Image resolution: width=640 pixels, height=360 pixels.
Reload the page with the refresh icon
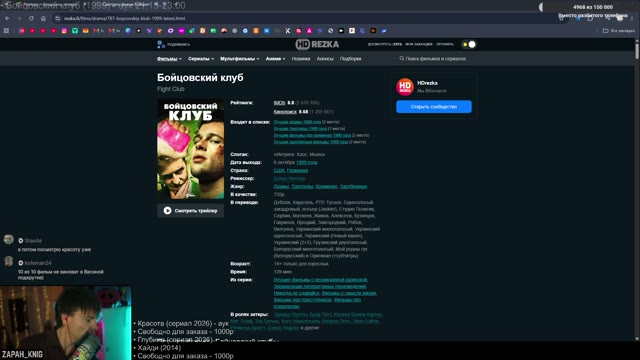point(31,18)
